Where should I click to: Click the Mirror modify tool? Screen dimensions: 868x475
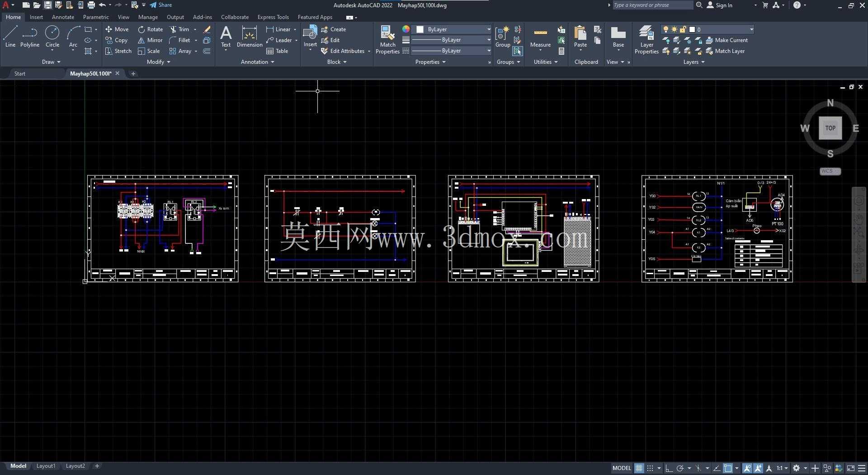point(150,40)
